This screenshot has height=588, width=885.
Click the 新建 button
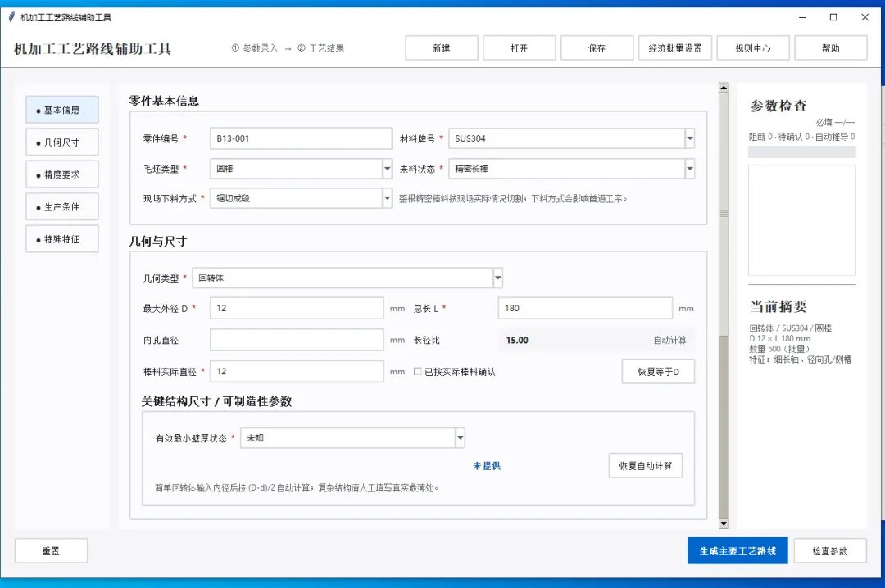point(442,48)
